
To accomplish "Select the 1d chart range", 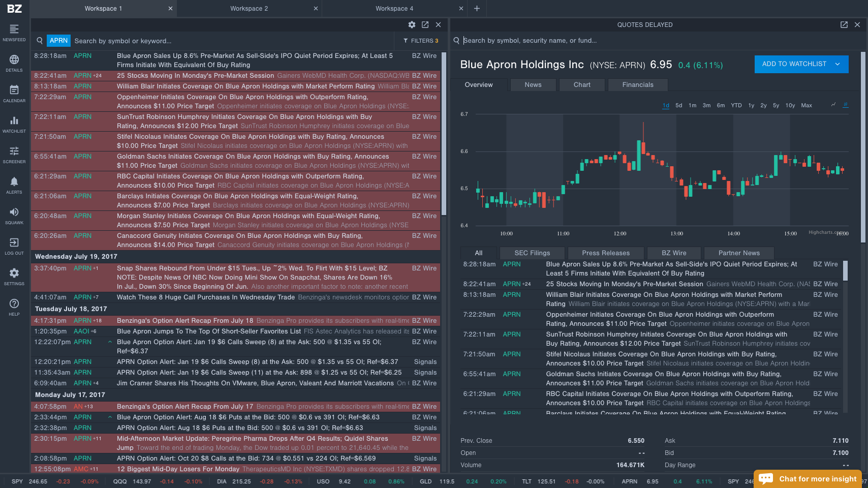I will (x=666, y=105).
